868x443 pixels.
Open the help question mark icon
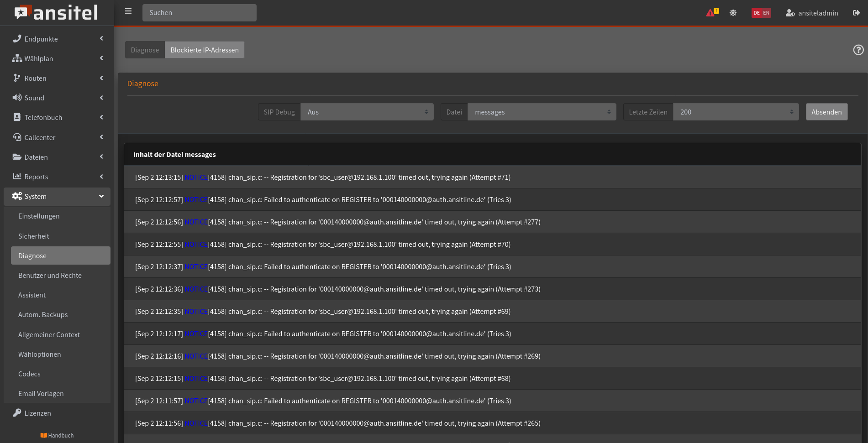pyautogui.click(x=858, y=50)
